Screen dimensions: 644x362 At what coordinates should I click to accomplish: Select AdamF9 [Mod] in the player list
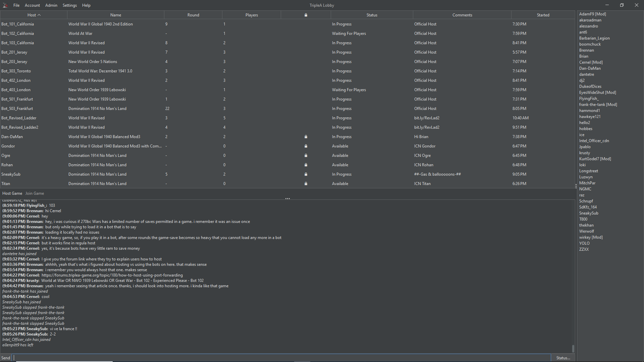pyautogui.click(x=592, y=14)
